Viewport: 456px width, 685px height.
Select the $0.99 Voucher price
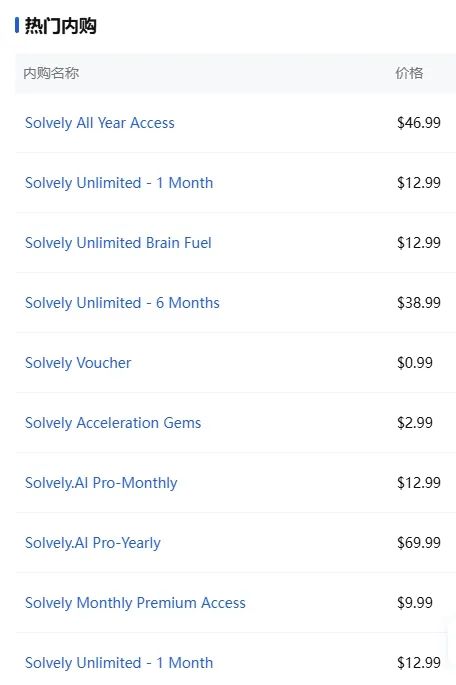(415, 363)
